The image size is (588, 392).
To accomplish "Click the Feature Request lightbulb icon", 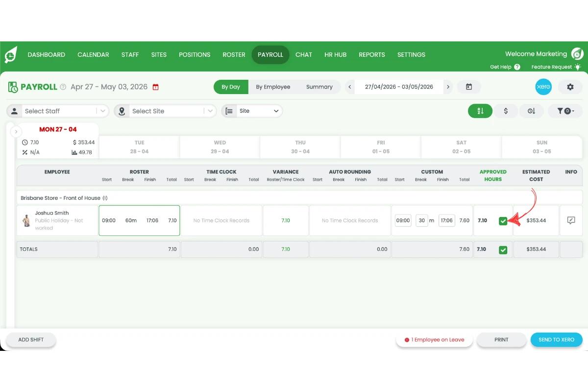I will point(578,67).
